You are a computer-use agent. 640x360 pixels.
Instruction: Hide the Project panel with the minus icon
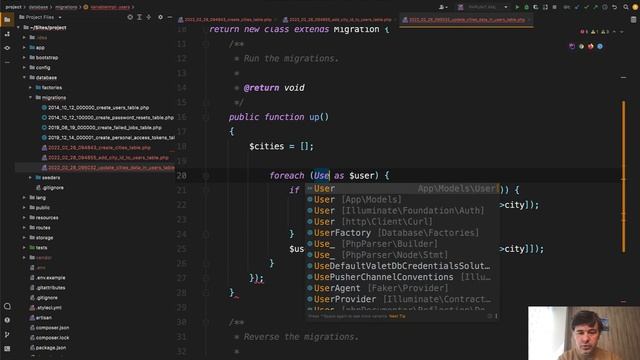tap(170, 17)
